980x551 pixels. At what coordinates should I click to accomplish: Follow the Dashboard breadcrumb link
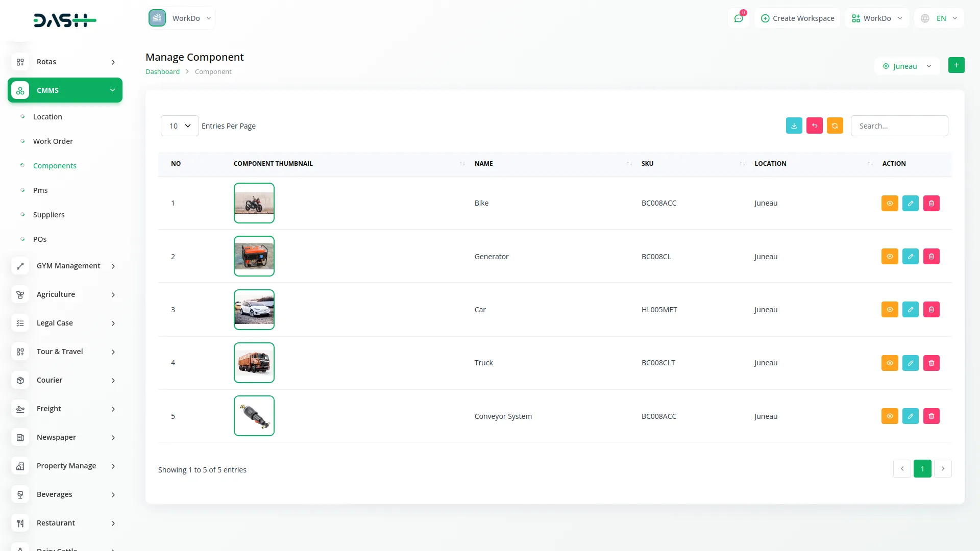(x=162, y=72)
